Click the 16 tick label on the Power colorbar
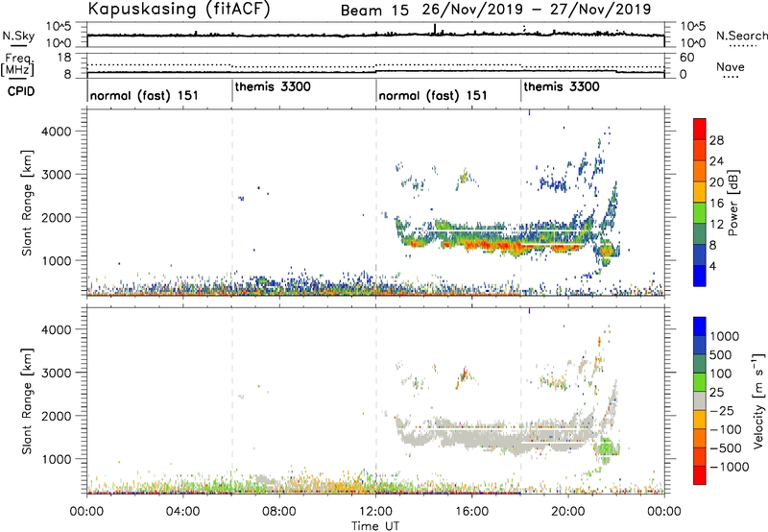The width and height of the screenshot is (768, 532). point(716,204)
